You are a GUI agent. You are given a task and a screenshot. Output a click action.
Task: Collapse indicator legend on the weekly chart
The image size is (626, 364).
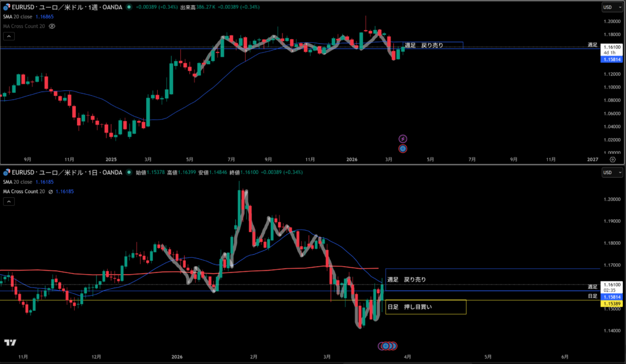coord(7,36)
